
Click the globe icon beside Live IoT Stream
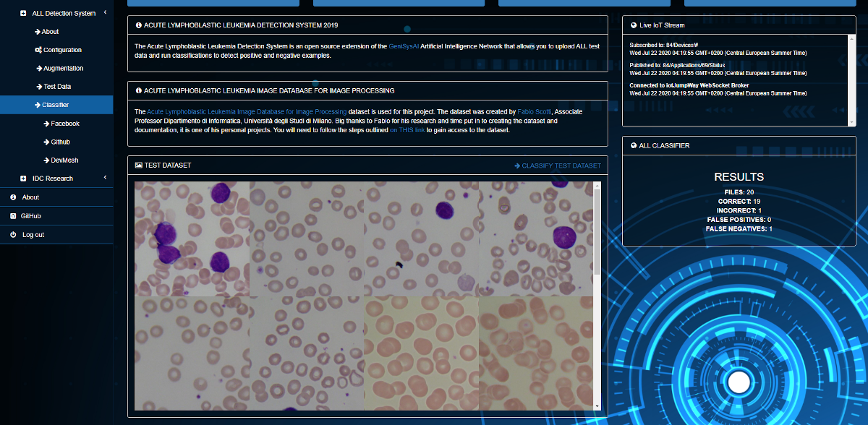[x=634, y=25]
